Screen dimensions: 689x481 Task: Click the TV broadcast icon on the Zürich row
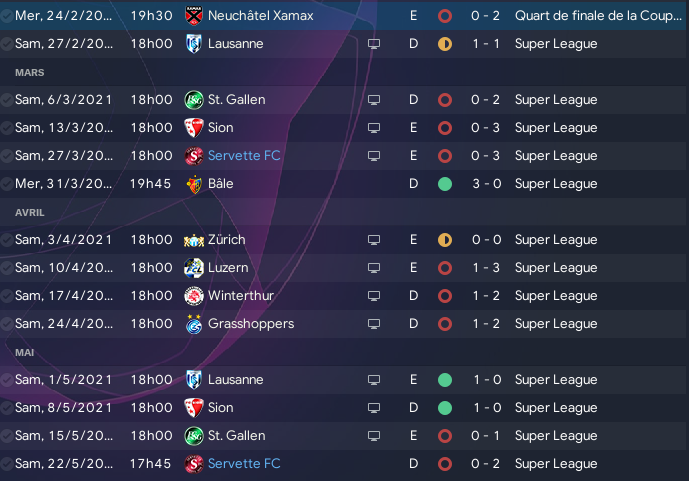[374, 240]
